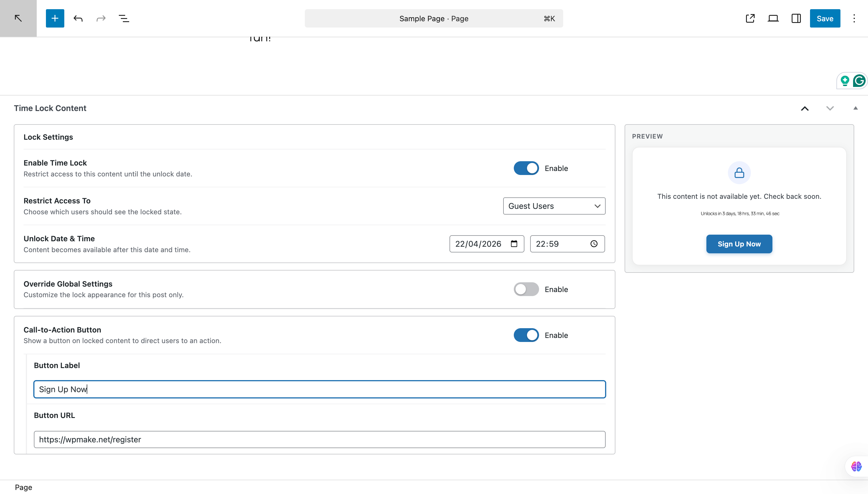Open the Document Overview list view
This screenshot has width=868, height=494.
point(123,18)
